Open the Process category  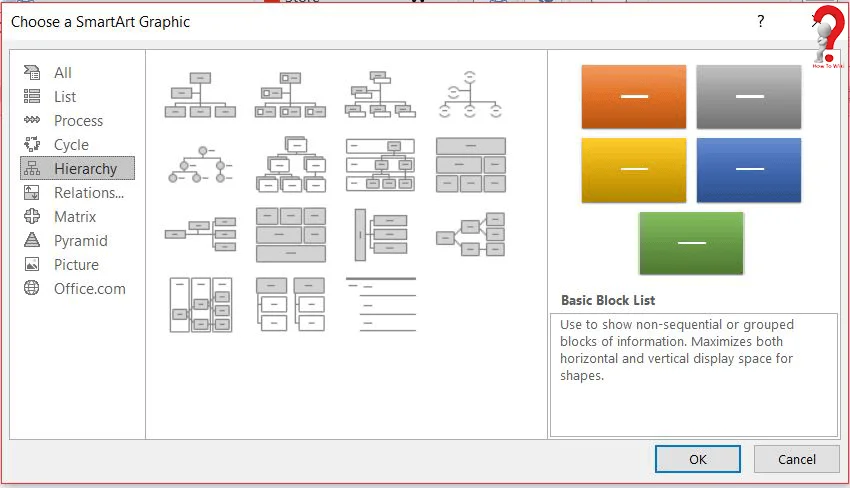(77, 120)
